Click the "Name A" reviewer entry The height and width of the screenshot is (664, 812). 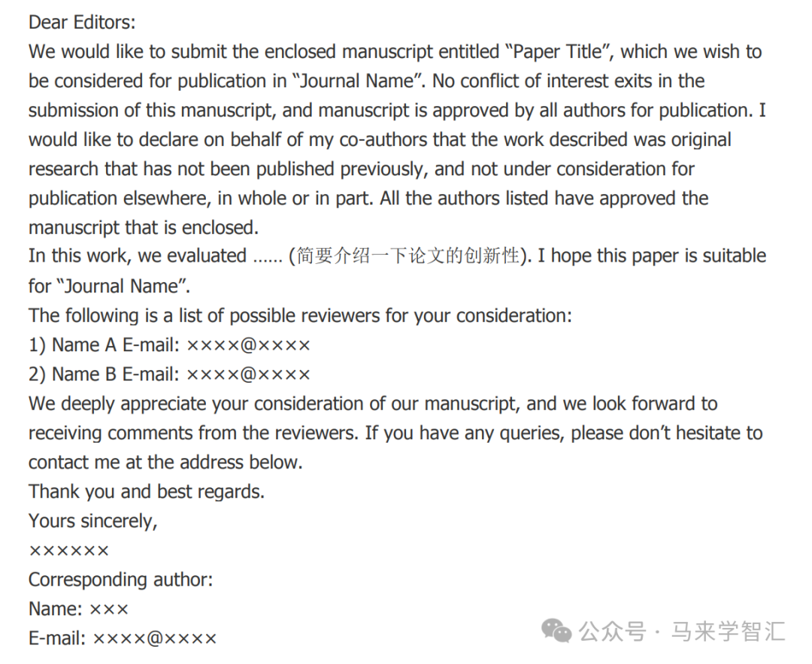click(x=84, y=345)
